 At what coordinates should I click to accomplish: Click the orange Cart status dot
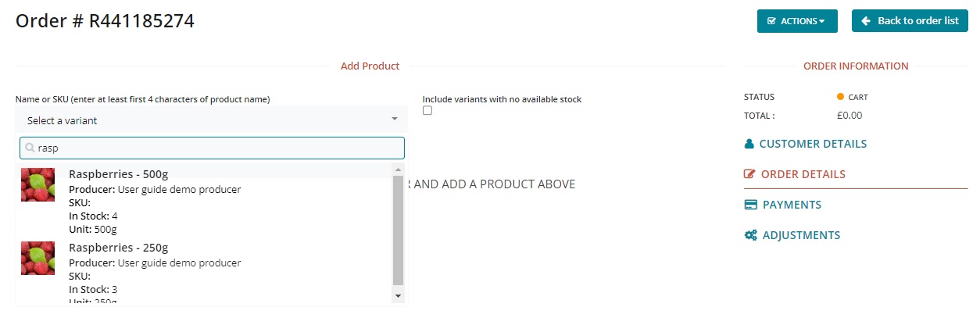click(841, 97)
